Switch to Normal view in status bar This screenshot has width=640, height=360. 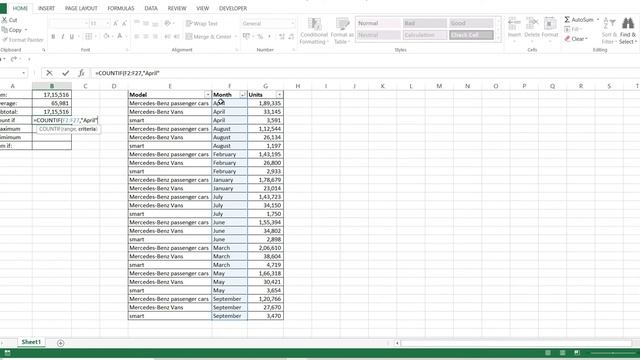548,353
